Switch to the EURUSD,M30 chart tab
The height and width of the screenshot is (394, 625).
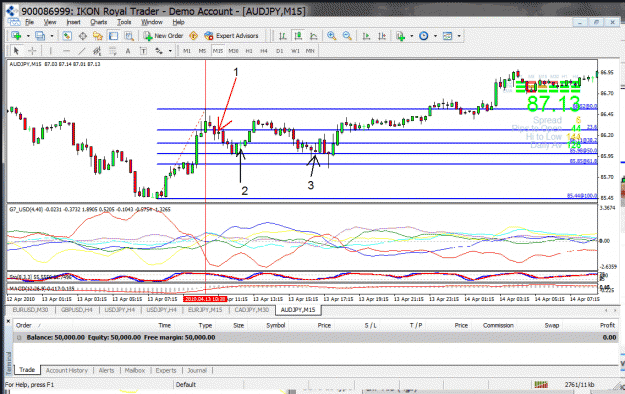click(30, 310)
